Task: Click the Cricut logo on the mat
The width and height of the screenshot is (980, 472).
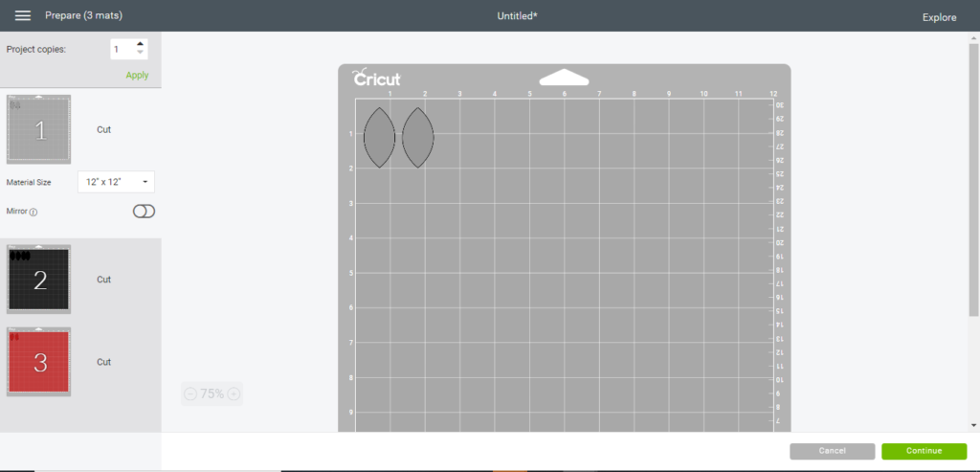Action: click(376, 79)
